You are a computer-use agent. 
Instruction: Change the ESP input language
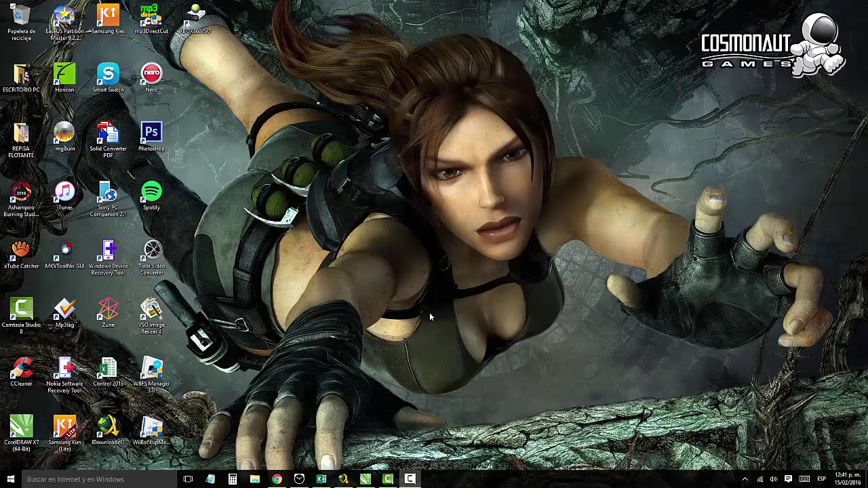(821, 479)
